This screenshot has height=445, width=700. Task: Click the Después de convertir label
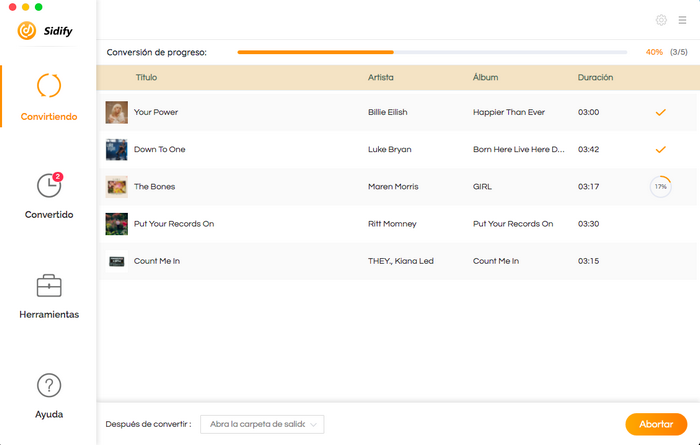tap(148, 424)
